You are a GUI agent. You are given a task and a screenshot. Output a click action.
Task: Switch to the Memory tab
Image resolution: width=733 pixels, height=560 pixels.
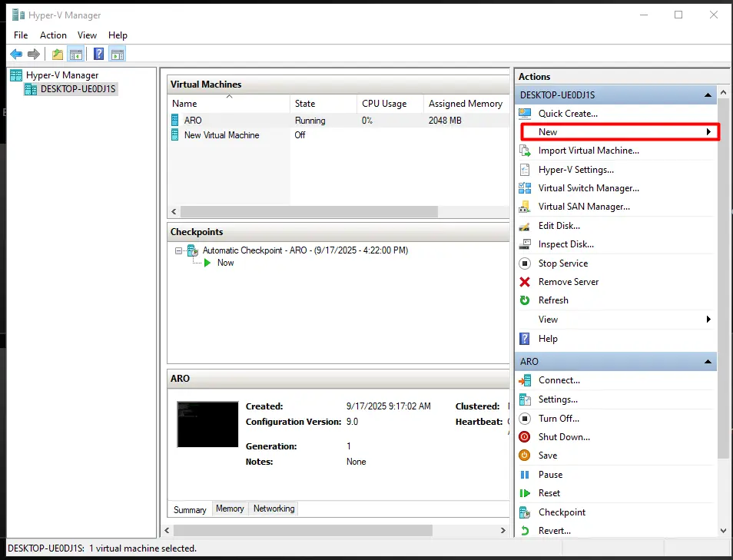point(230,508)
